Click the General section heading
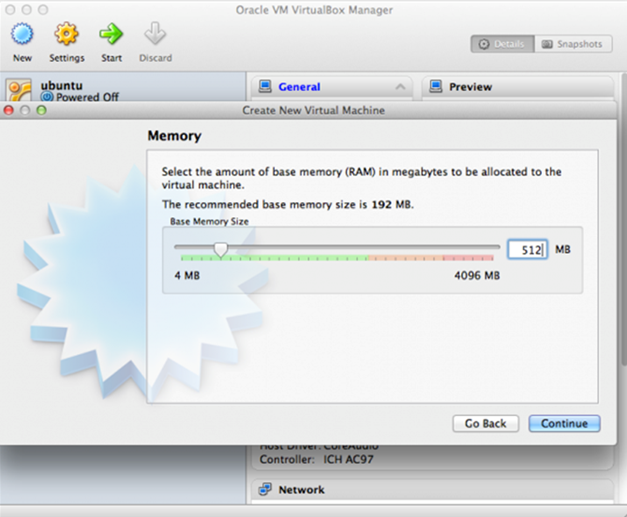627x517 pixels. click(x=299, y=87)
